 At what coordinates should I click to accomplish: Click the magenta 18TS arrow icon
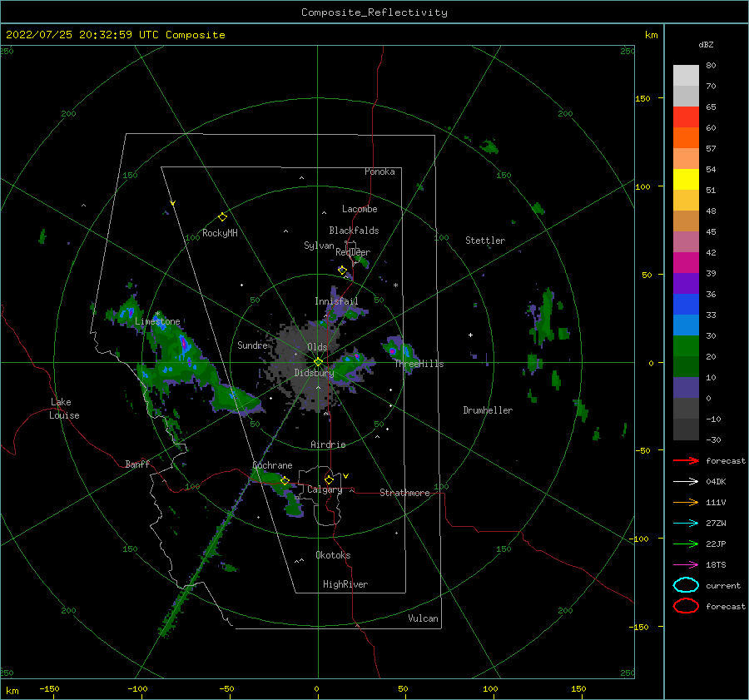[x=686, y=565]
